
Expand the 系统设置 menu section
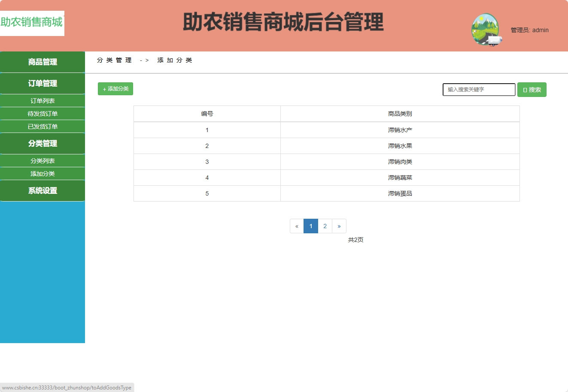click(43, 191)
